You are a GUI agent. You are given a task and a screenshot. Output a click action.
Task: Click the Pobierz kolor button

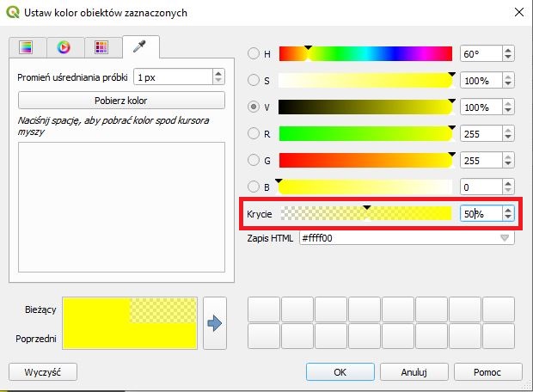click(121, 101)
